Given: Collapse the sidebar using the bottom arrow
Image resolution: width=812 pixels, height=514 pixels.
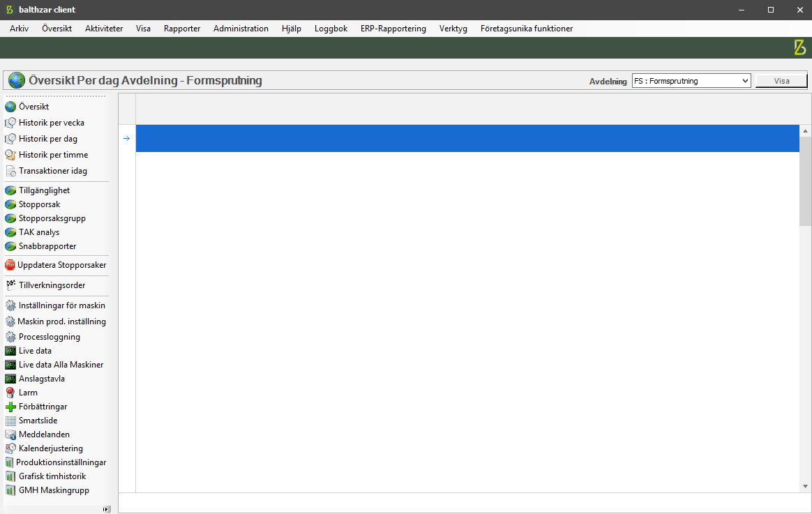Looking at the screenshot, I should click(x=105, y=509).
